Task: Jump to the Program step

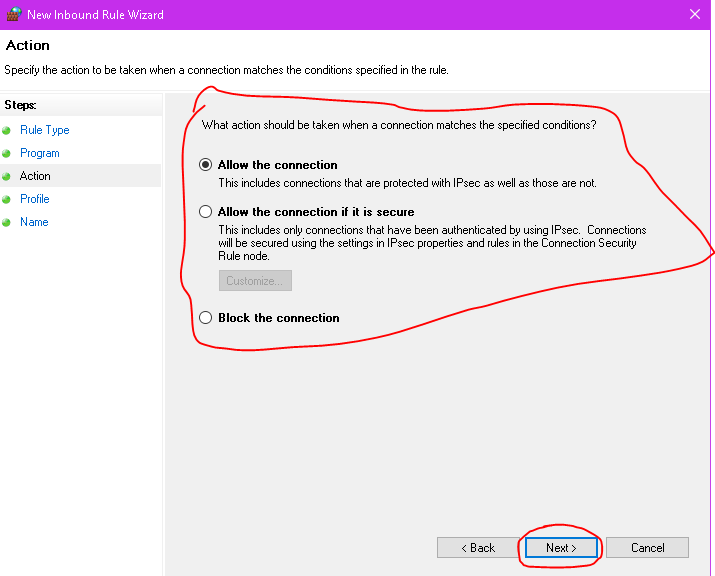Action: pyautogui.click(x=40, y=153)
